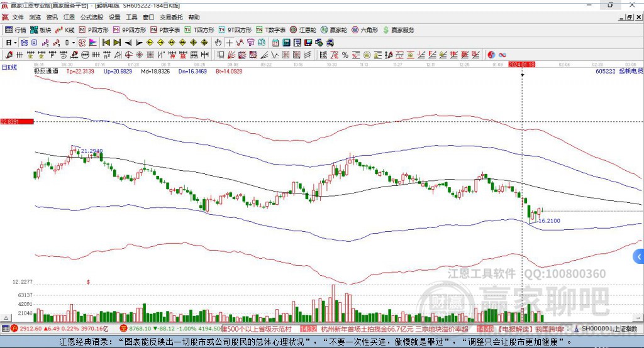644x348 pixels.
Task: Open the 工具 menu
Action: coord(131,17)
